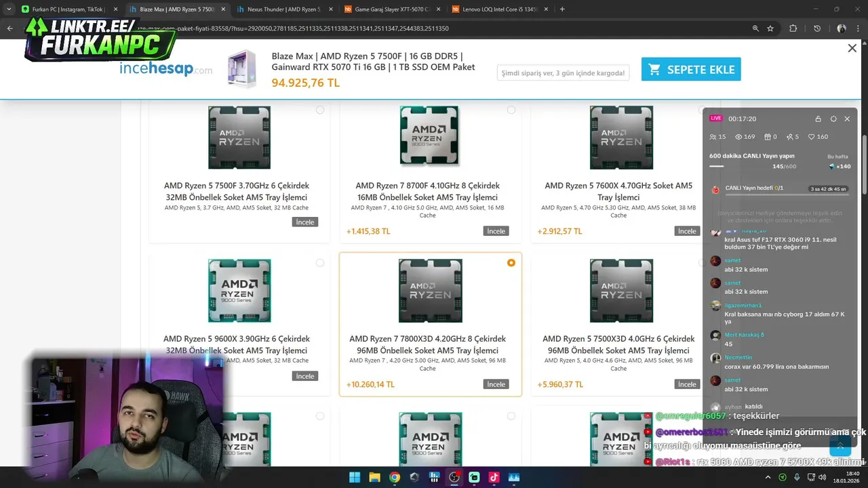Click the CANLI Yayın hedefi progress bar
868x488 pixels.
(x=787, y=195)
